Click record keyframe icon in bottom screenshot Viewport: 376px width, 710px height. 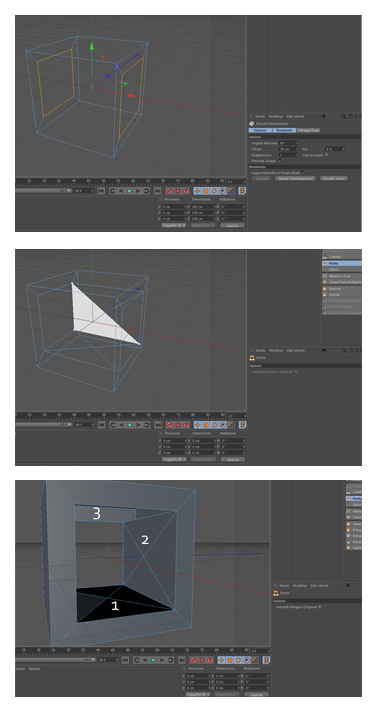click(x=193, y=660)
